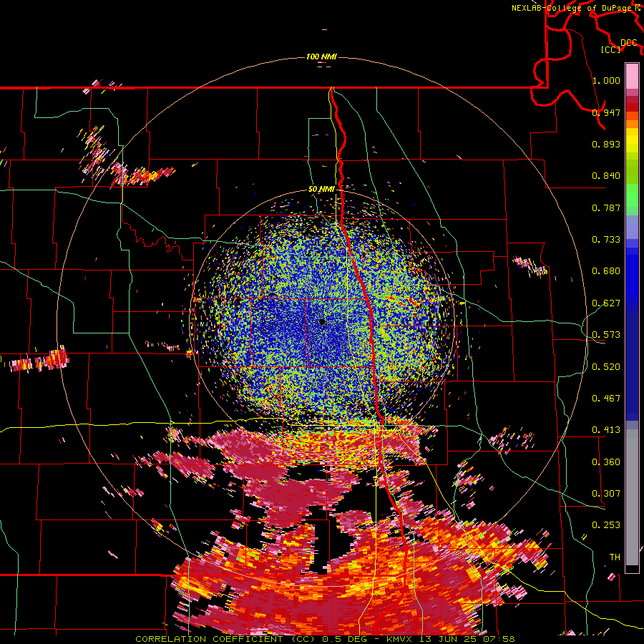The image size is (644, 644).
Task: Click the 1.000 value on the color scale
Action: pyautogui.click(x=606, y=80)
